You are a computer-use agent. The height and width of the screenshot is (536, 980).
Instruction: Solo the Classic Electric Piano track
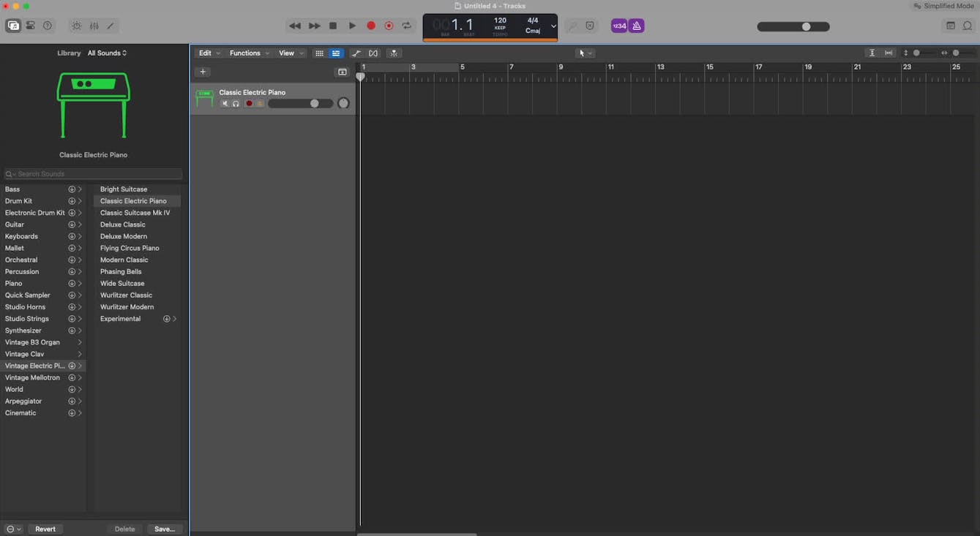click(x=236, y=104)
